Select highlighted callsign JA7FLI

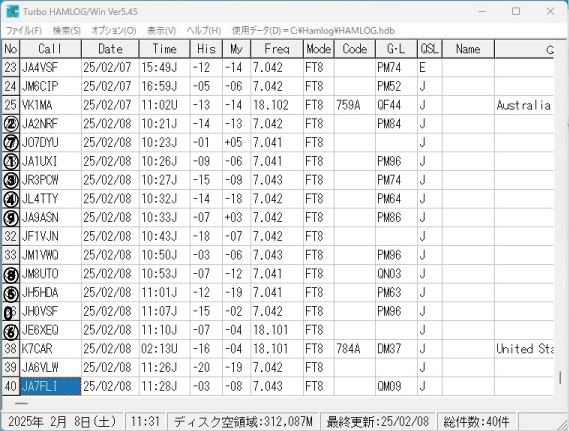pos(50,386)
